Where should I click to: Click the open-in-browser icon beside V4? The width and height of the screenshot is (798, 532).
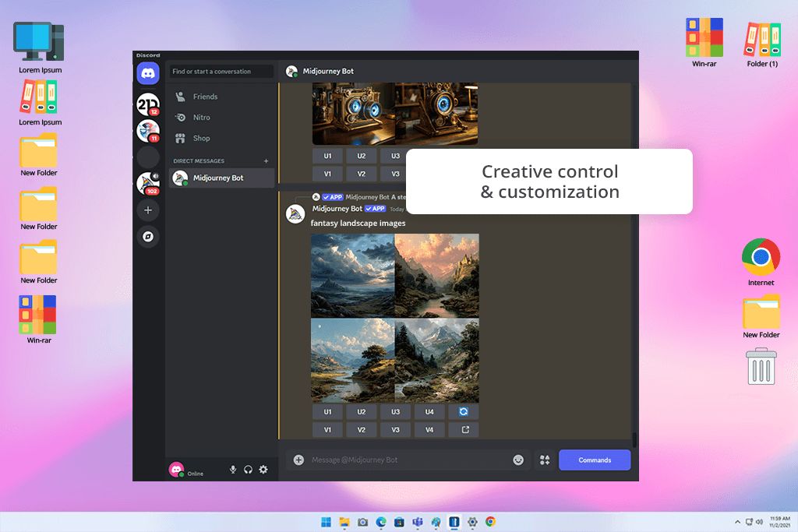pos(464,430)
